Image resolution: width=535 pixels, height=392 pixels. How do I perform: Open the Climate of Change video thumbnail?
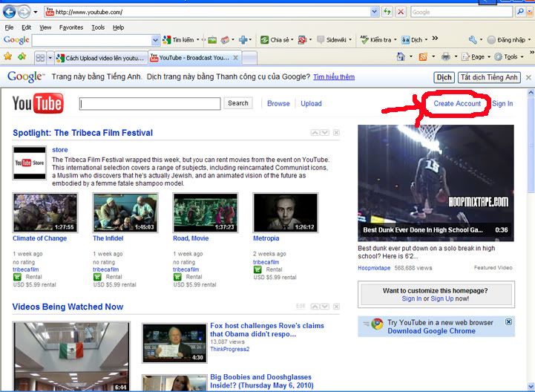click(x=45, y=212)
